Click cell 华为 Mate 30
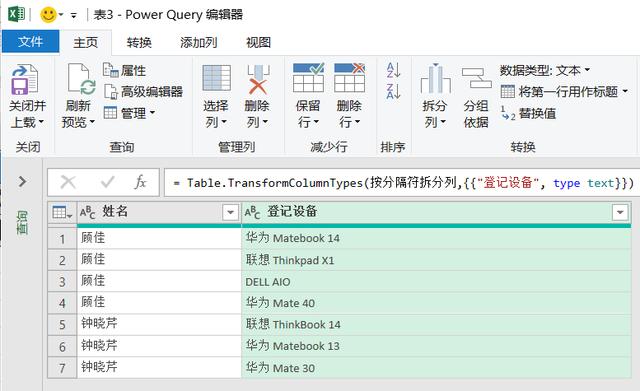 (x=436, y=368)
